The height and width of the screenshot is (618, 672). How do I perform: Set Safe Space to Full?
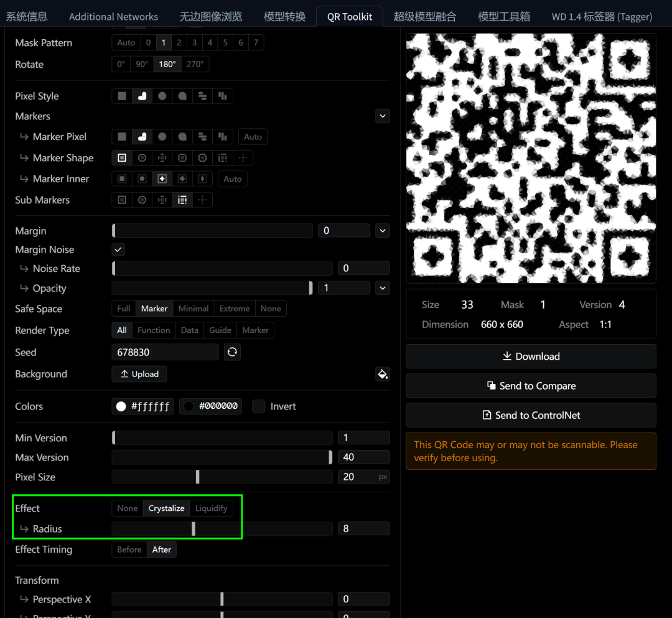(x=123, y=309)
